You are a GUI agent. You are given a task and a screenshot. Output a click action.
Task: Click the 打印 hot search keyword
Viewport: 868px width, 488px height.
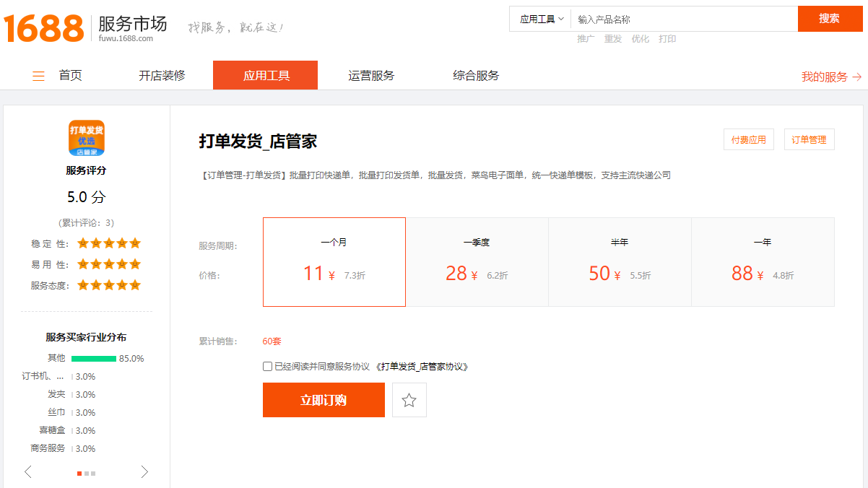pyautogui.click(x=667, y=39)
